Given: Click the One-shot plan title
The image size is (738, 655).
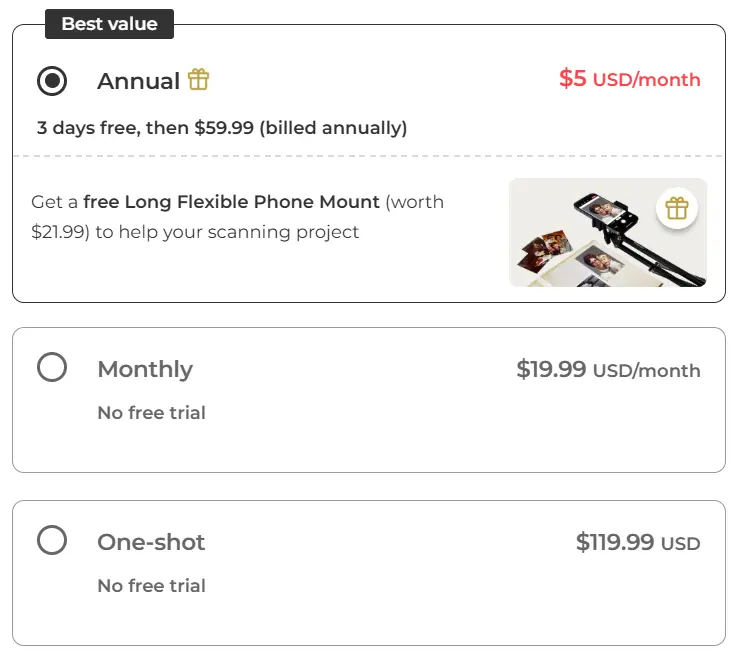Looking at the screenshot, I should 151,542.
